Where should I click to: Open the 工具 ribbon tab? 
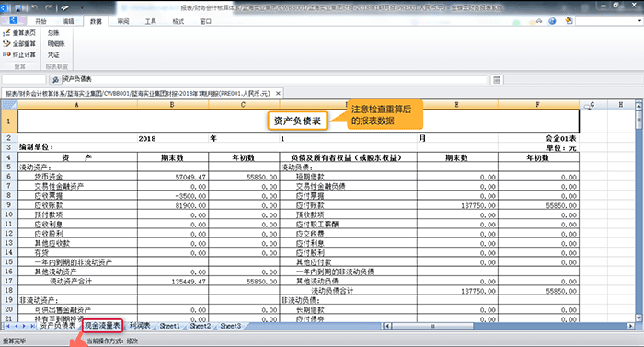pyautogui.click(x=150, y=21)
